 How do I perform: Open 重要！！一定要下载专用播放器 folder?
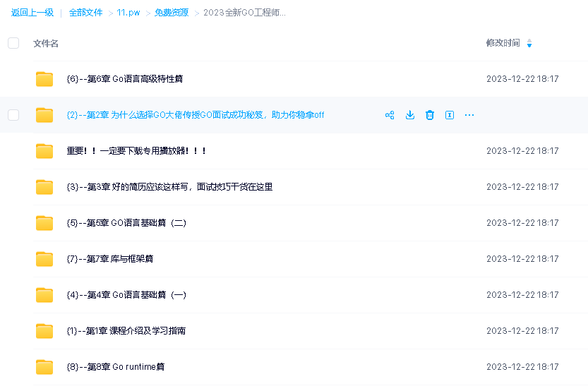136,151
